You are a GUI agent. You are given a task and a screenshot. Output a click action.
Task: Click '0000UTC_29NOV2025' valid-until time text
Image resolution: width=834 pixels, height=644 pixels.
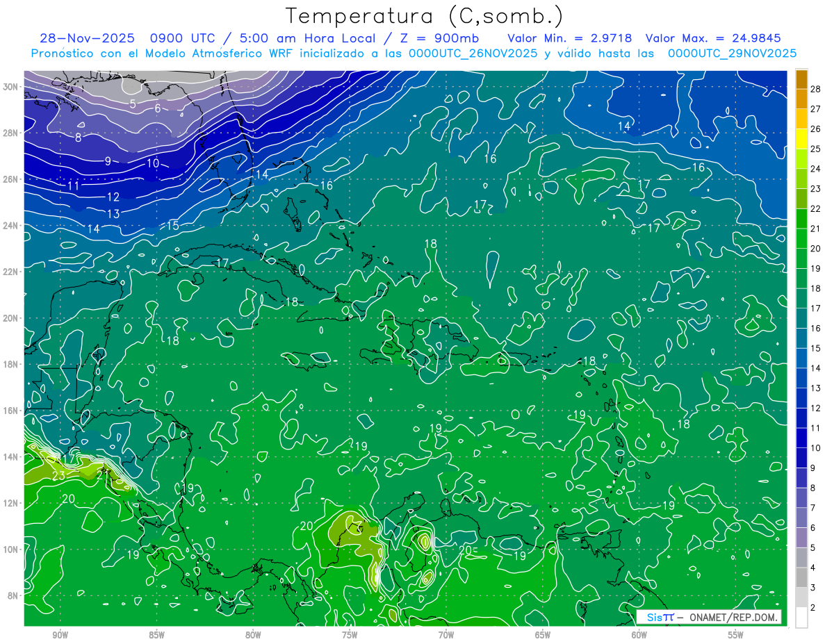click(x=732, y=53)
